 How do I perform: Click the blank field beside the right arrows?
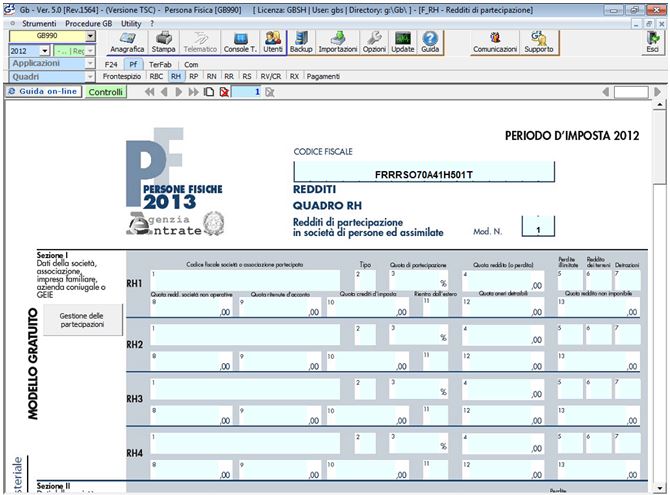click(x=631, y=92)
